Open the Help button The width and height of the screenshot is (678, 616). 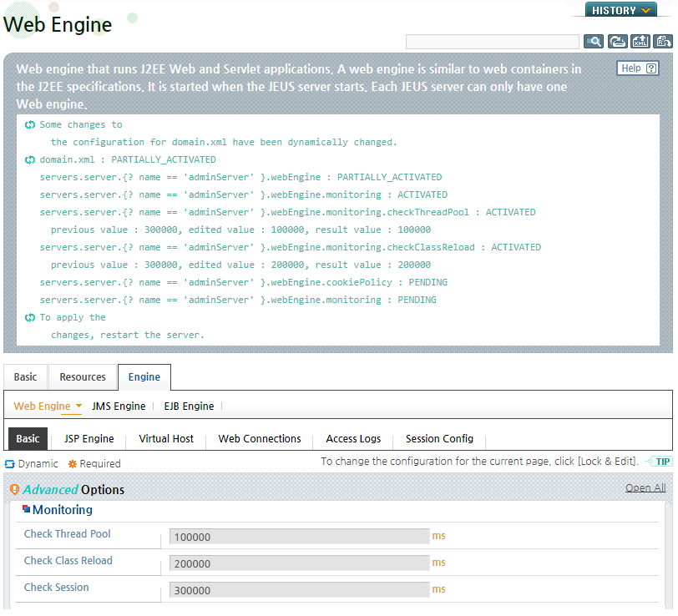(x=638, y=68)
